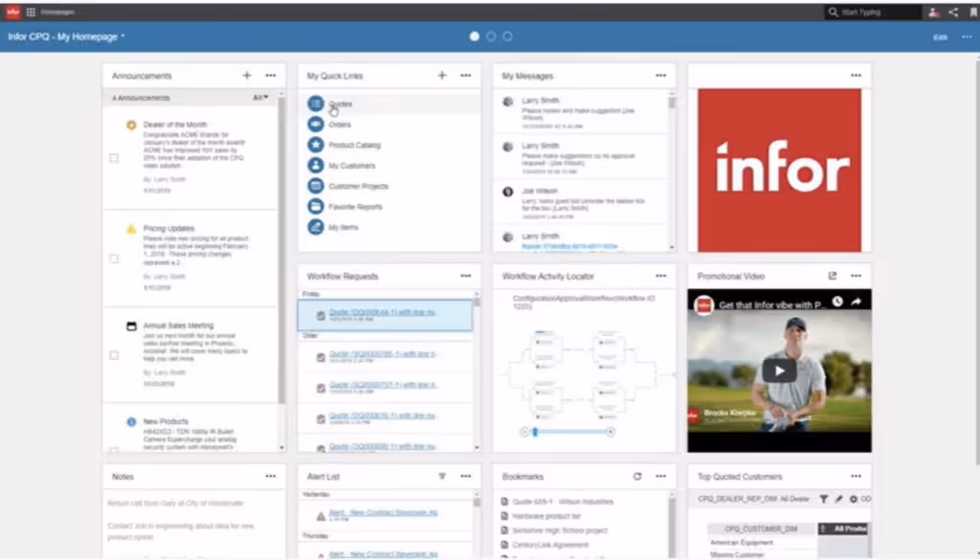
Task: Open first alert link under Yesterday
Action: pyautogui.click(x=383, y=512)
